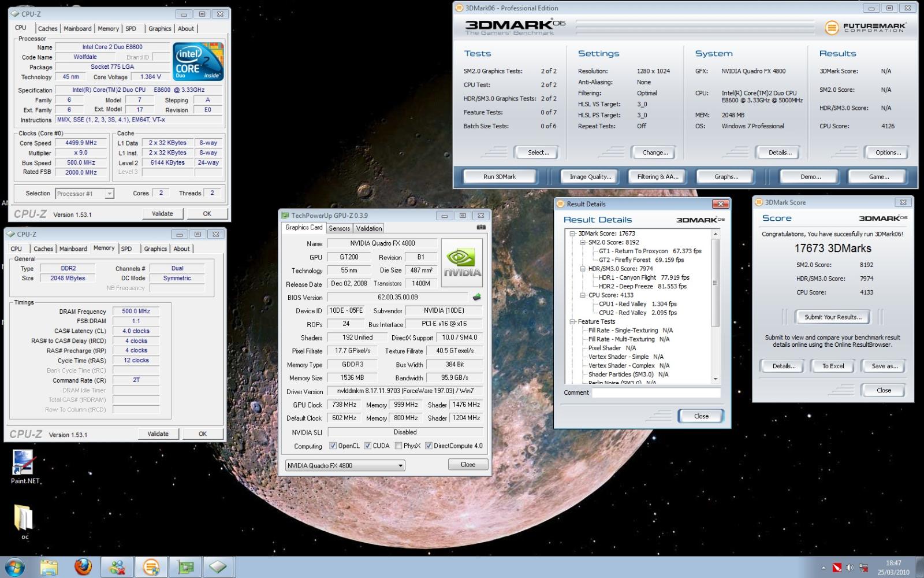Click the GPU-Z title bar icon
The image size is (924, 578).
pyautogui.click(x=285, y=216)
